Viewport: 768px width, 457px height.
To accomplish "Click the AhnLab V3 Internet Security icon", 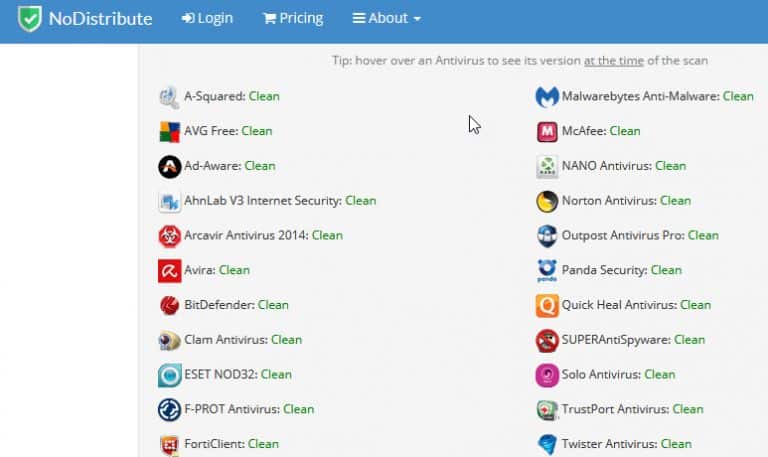I will tap(169, 201).
